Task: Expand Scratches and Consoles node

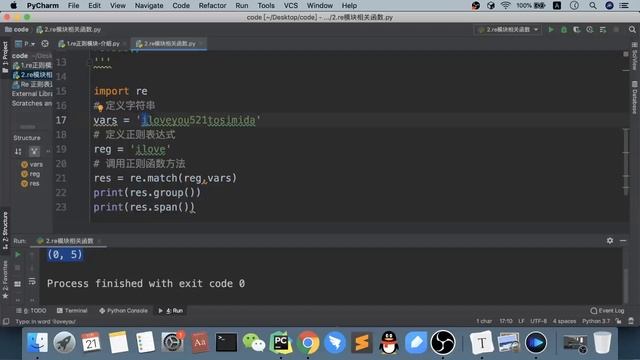Action: [x=32, y=104]
